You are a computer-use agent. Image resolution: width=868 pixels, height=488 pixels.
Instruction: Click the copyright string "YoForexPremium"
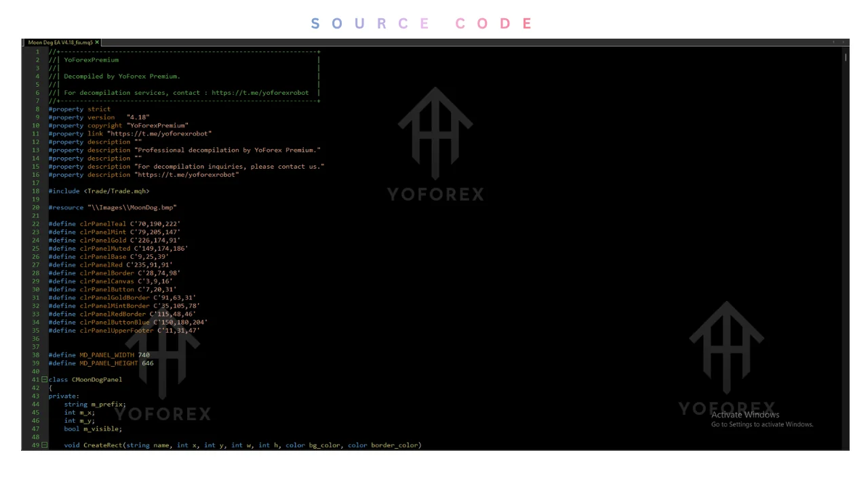[x=157, y=125]
